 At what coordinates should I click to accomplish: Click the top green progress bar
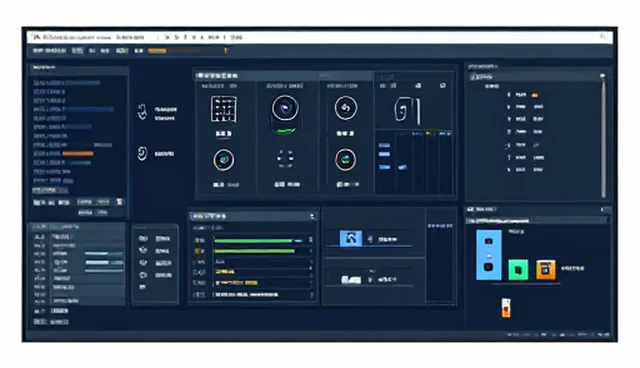[253, 241]
